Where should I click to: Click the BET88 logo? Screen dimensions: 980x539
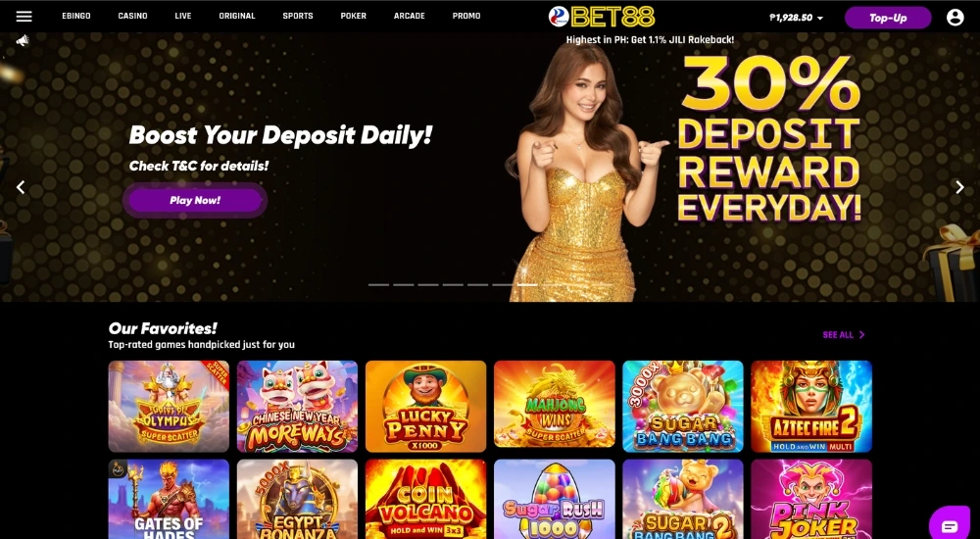[602, 17]
